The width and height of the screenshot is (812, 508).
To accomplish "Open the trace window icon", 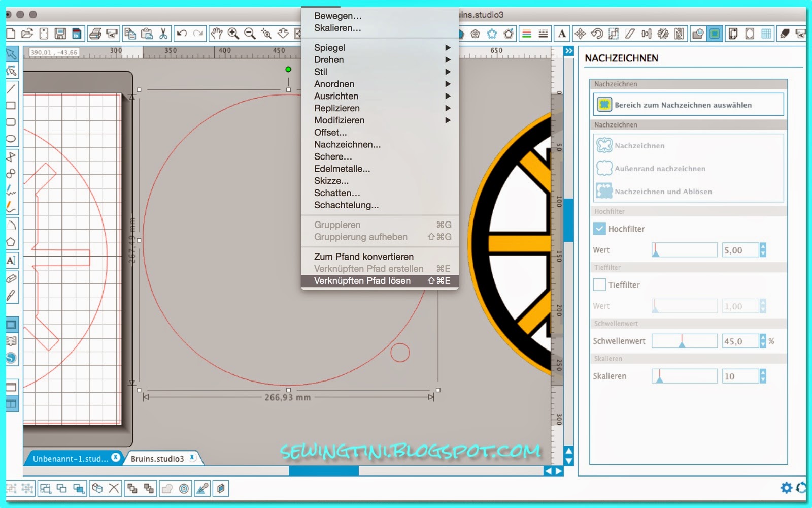I will point(715,34).
